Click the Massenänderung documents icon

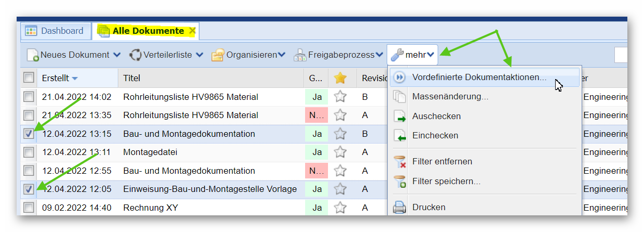tap(399, 97)
